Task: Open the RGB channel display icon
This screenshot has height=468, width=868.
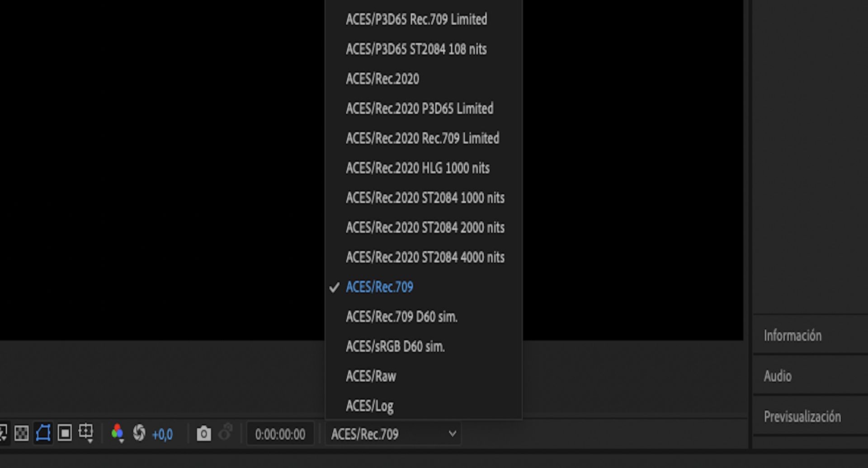Action: coord(118,433)
